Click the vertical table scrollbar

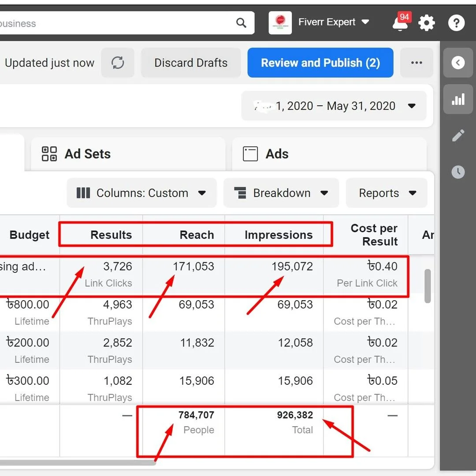[x=427, y=286]
